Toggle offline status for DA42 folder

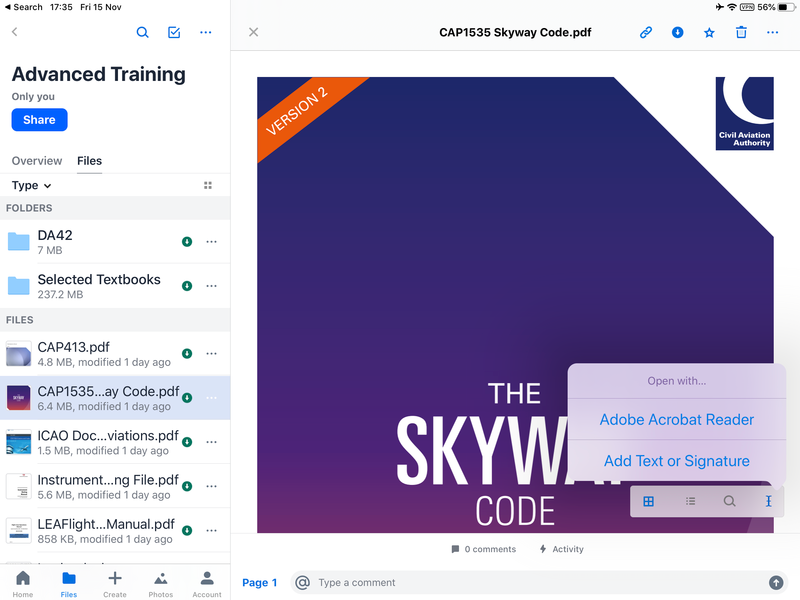point(187,242)
